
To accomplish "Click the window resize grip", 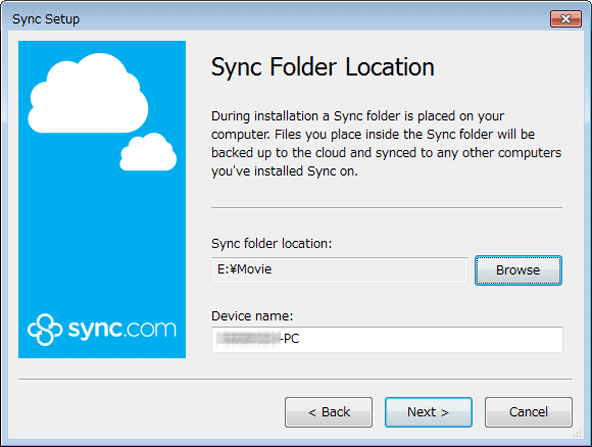I will [577, 433].
